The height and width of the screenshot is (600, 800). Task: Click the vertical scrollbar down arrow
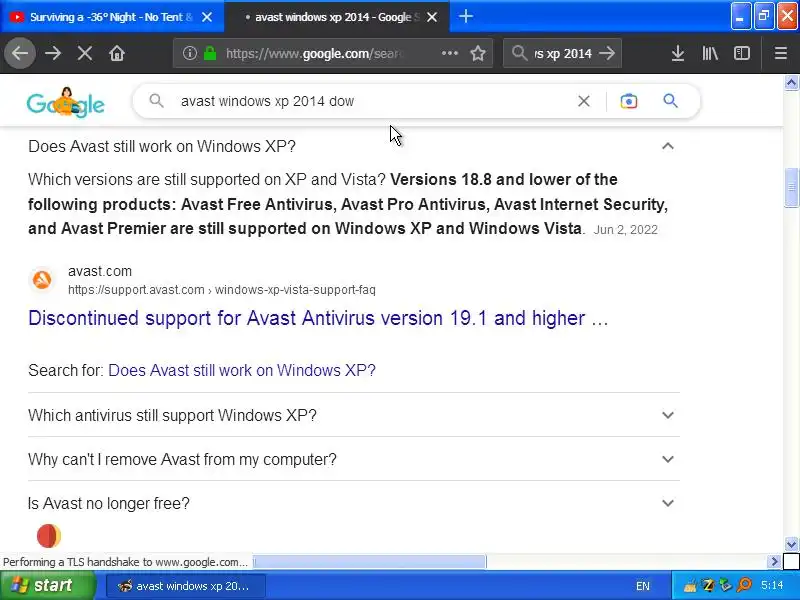coord(791,544)
